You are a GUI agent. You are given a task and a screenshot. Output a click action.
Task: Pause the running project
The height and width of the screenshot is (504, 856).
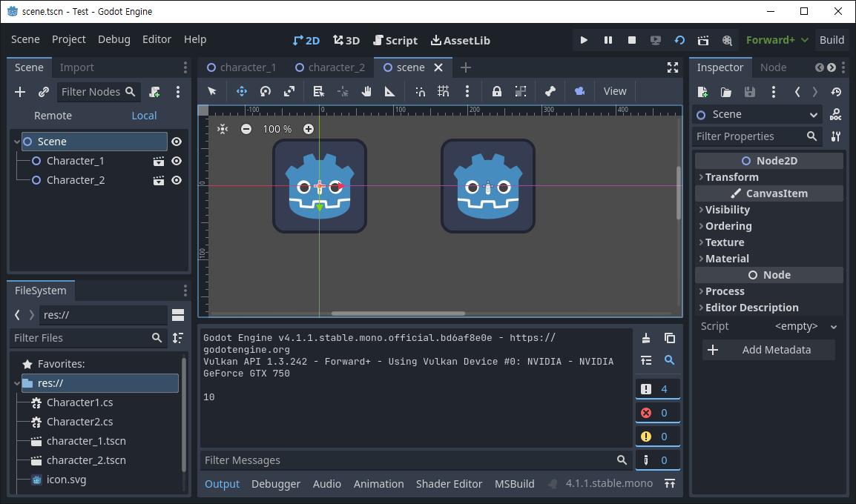click(608, 40)
